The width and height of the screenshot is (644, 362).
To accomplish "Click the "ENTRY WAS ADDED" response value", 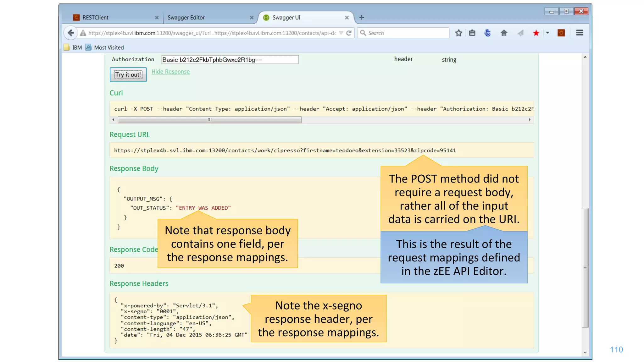I will pos(203,208).
